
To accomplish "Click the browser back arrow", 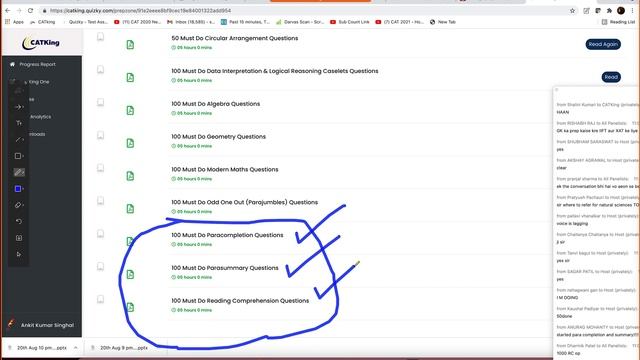I will [x=8, y=10].
